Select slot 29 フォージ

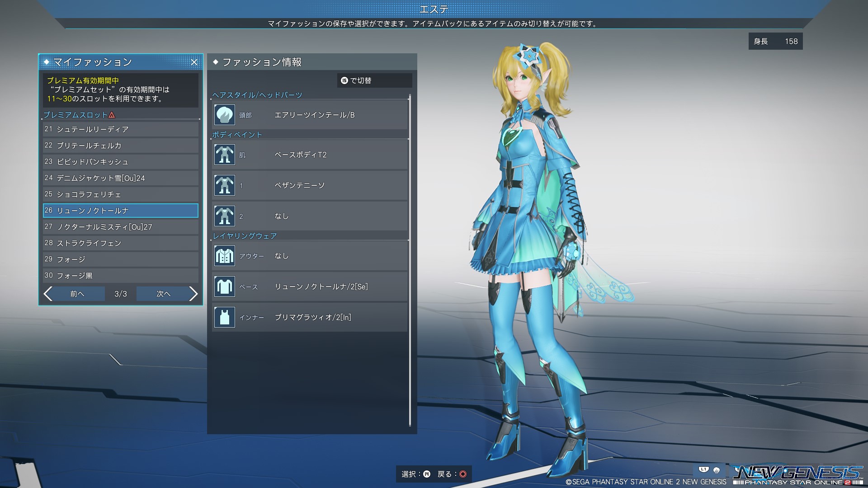[x=121, y=259]
